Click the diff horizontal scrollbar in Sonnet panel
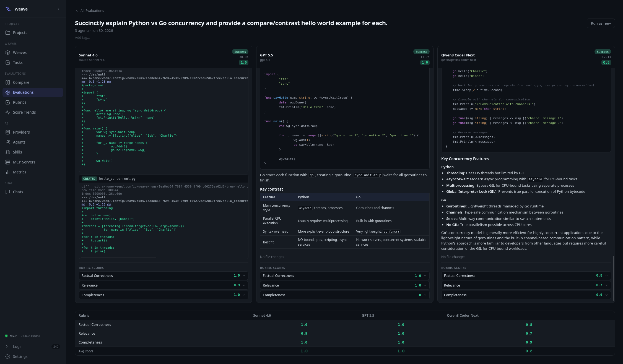Image resolution: width=623 pixels, height=364 pixels. [119, 258]
